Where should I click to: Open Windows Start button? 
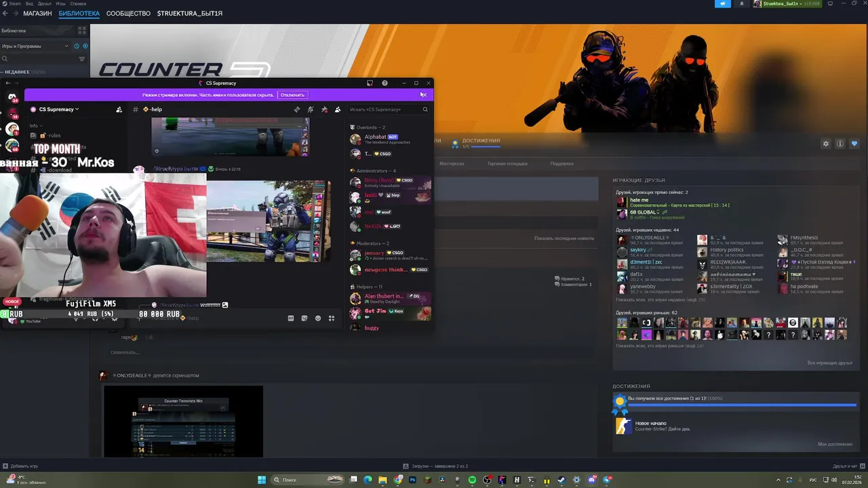pos(262,480)
